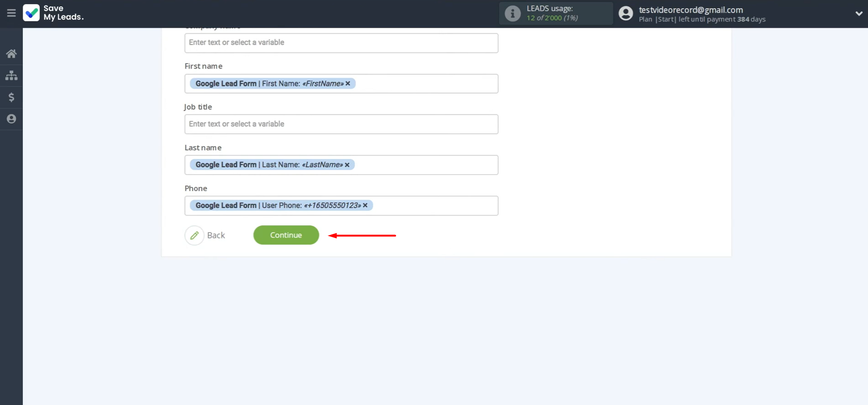Click the Continue button
Viewport: 868px width, 405px height.
point(286,235)
